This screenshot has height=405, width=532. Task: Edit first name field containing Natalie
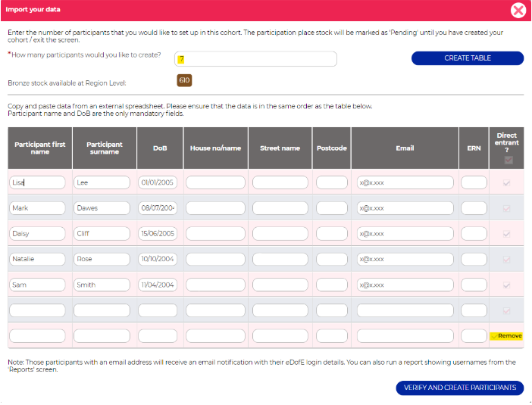click(x=37, y=259)
